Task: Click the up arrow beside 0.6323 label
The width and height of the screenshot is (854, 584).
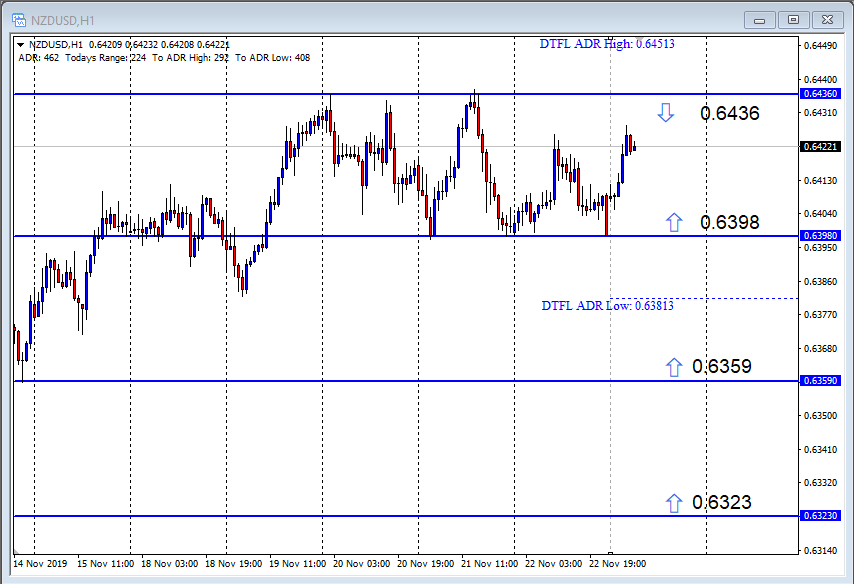Action: [674, 503]
